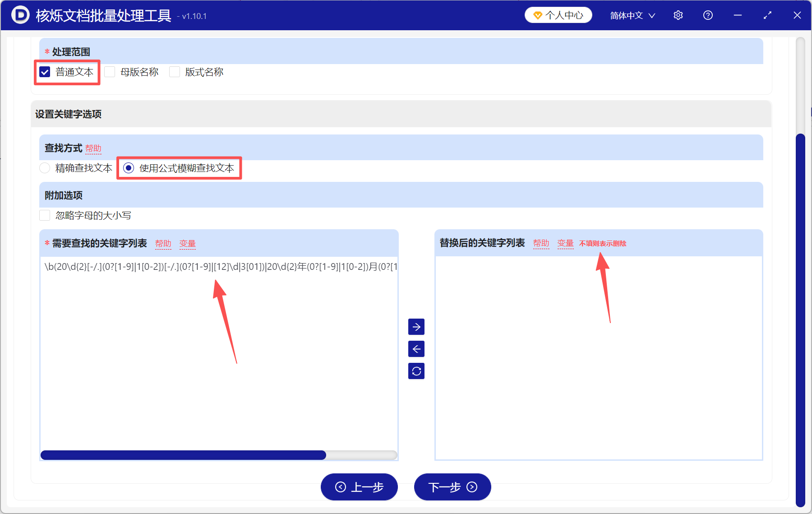This screenshot has height=514, width=812.
Task: Check 忽略字母的大小写 option
Action: (44, 215)
